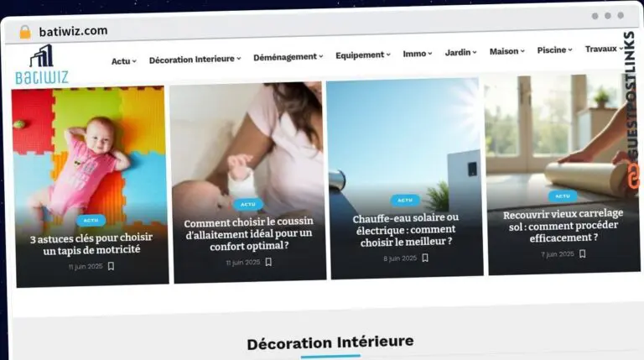Screen dimensions: 644x360
Task: Expand the Equipement chevron
Action: tap(388, 55)
